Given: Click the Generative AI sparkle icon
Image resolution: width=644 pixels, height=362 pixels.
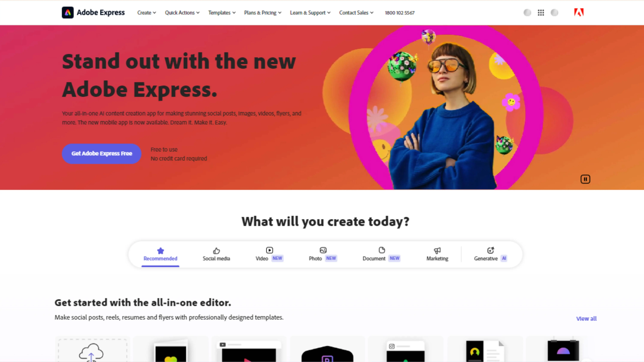Looking at the screenshot, I should [491, 250].
